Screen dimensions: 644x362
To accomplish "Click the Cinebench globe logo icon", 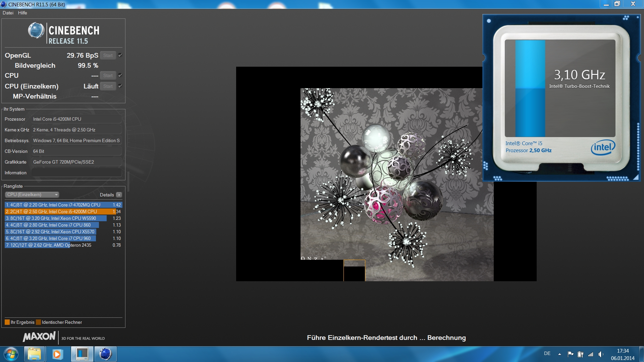I will point(36,31).
